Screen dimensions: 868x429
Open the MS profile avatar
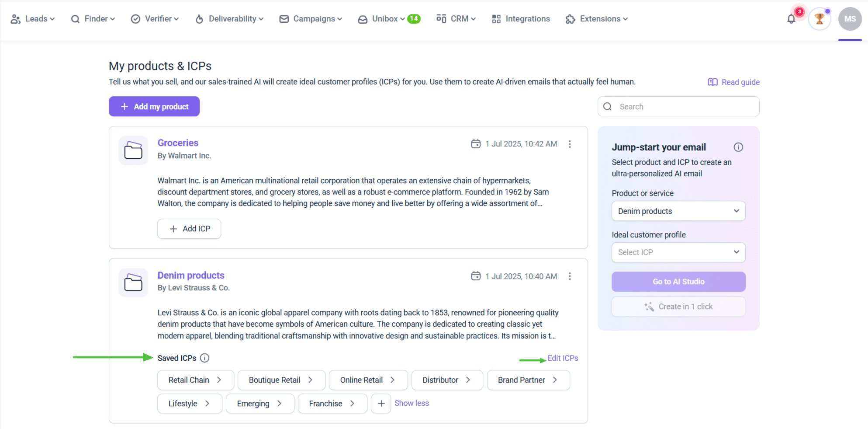(850, 19)
